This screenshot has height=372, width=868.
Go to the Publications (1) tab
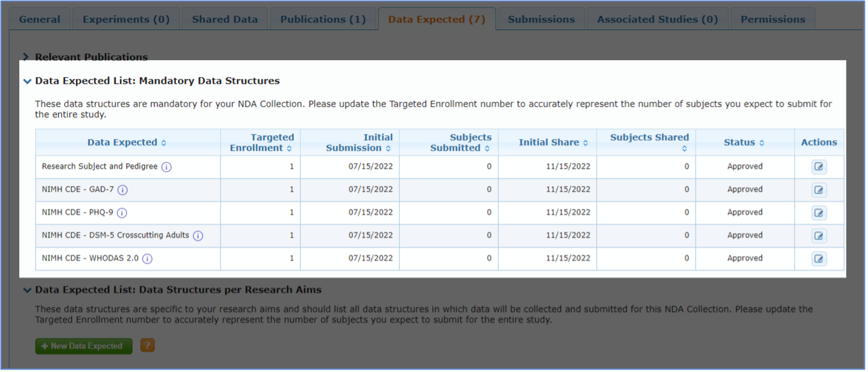(323, 19)
